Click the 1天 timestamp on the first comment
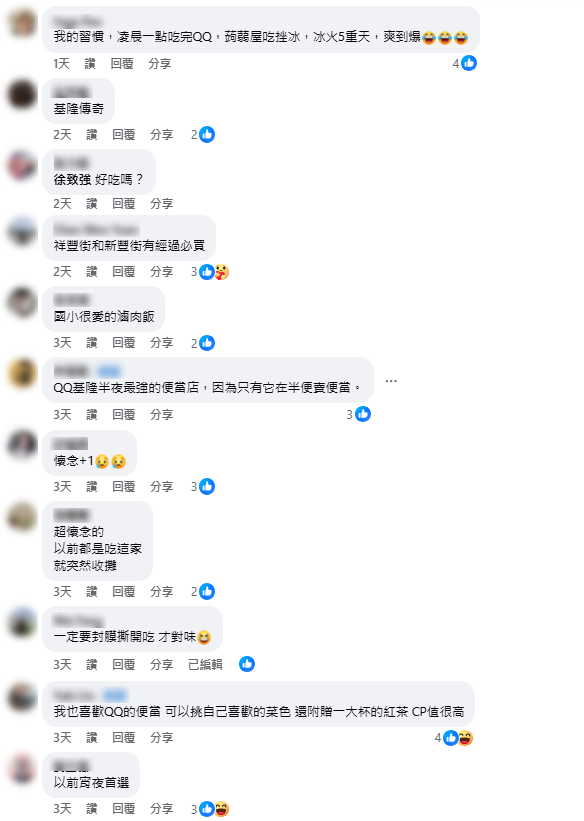 pos(61,63)
